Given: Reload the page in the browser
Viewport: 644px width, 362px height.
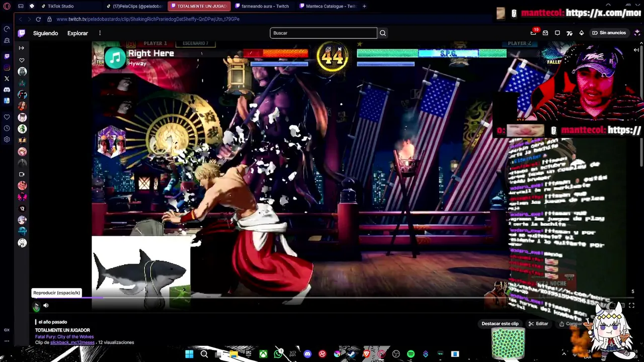Looking at the screenshot, I should click(x=38, y=19).
